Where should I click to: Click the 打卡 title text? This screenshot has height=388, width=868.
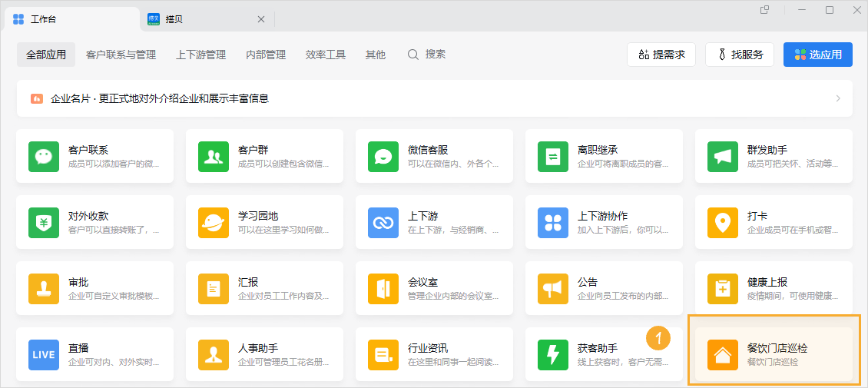[x=757, y=216]
